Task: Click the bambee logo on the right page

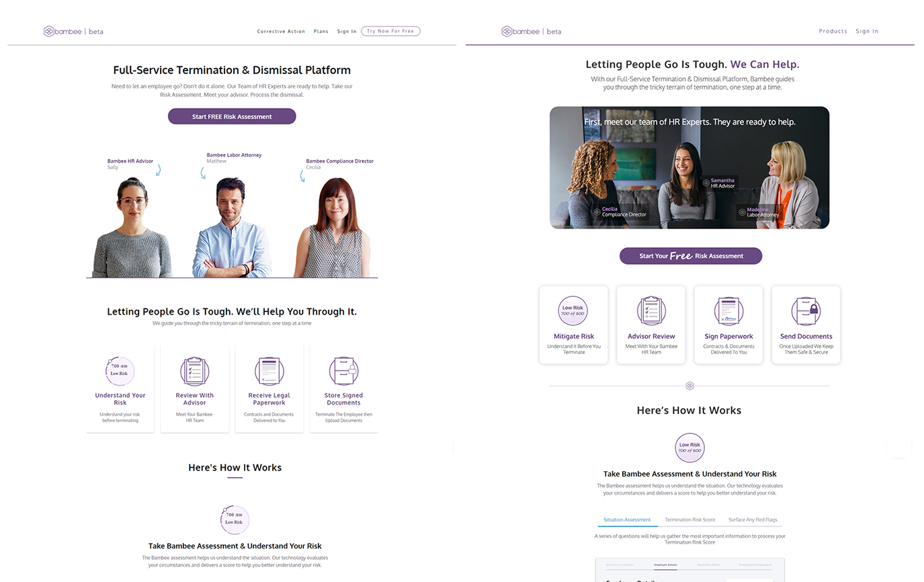Action: 531,31
